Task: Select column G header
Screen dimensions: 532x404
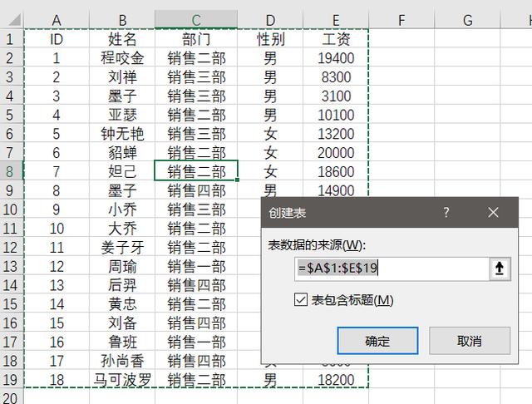Action: [467, 20]
